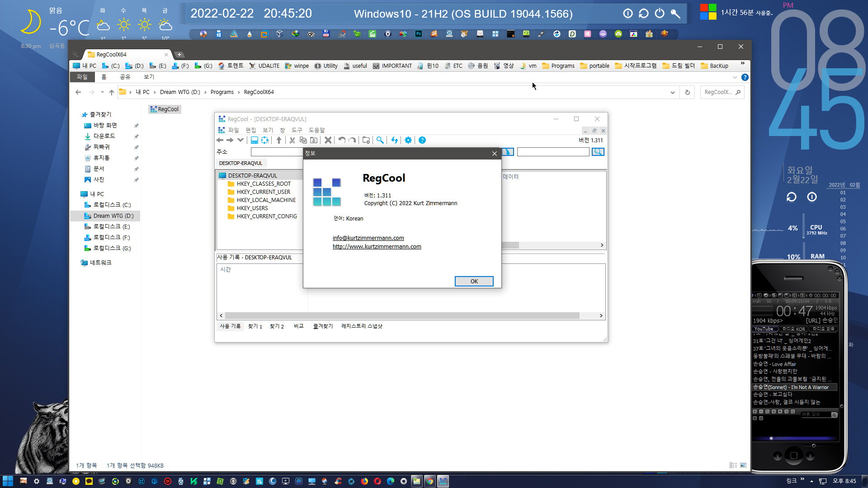Viewport: 868px width, 488px height.
Task: Select HKEY_CURRENT_CONFIG in registry tree
Action: 267,216
